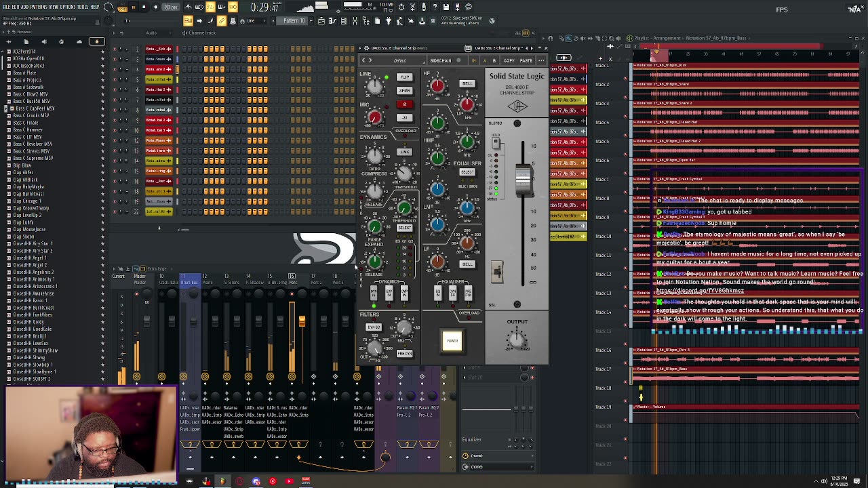Open the Playlist view icon in the toolbar
868x488 pixels.
click(x=321, y=21)
